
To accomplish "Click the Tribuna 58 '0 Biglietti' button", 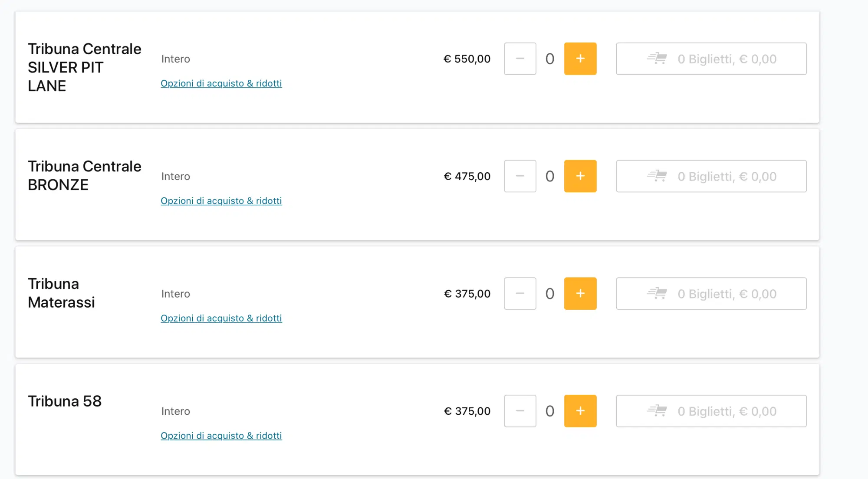I will [727, 411].
